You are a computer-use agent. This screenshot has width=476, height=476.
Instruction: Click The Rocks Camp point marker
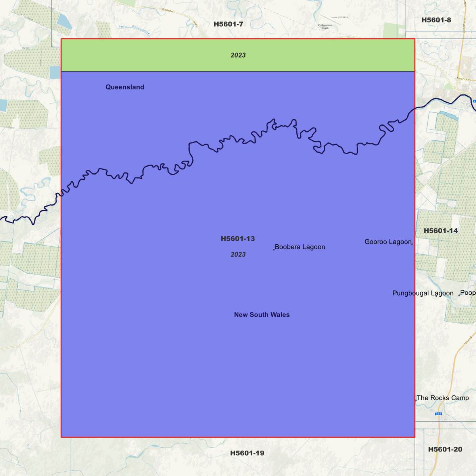[416, 401]
